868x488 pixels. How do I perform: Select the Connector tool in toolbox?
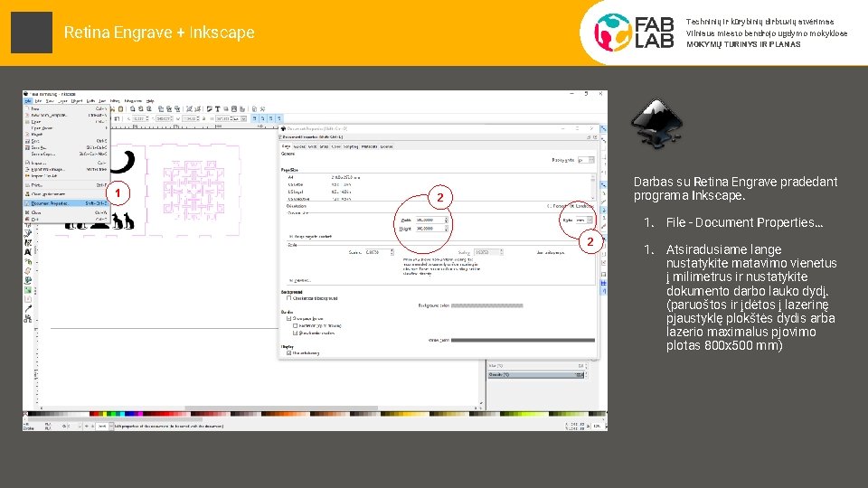click(28, 317)
